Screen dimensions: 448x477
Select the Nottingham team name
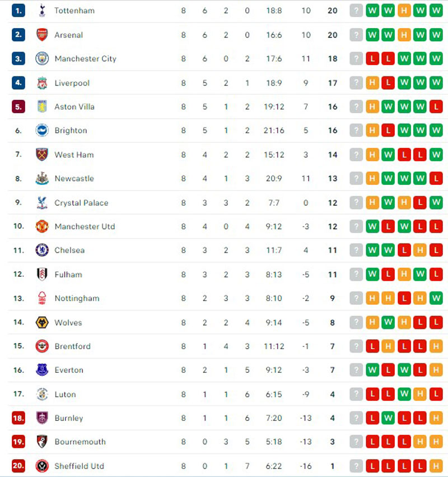tap(77, 298)
